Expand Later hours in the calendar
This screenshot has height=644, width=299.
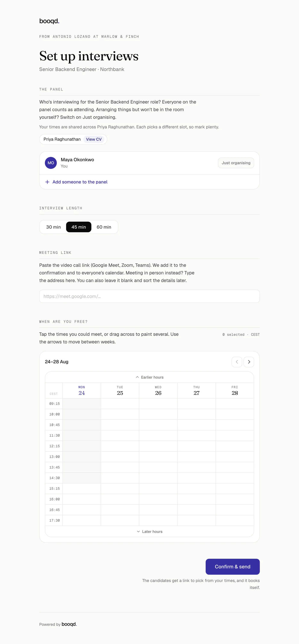point(150,531)
